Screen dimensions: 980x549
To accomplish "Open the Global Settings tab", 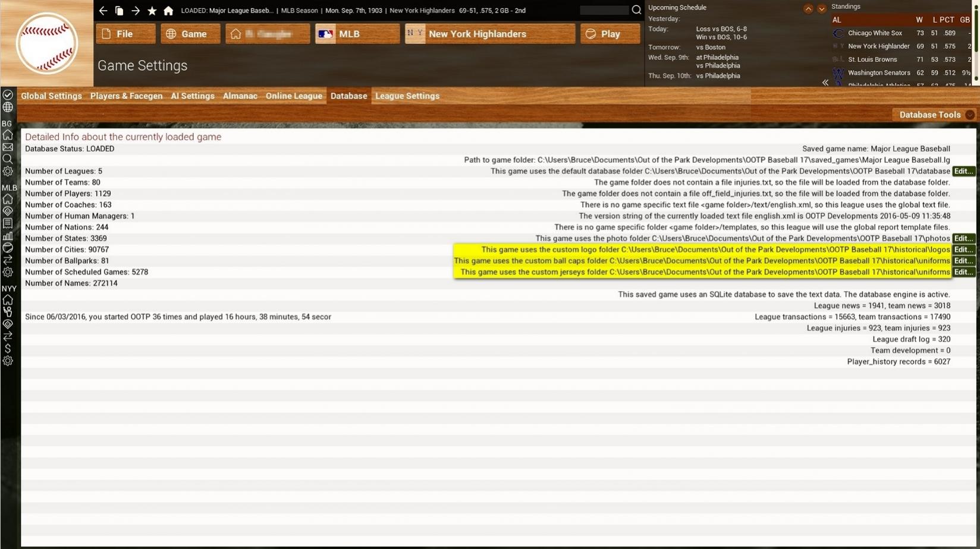I will [51, 96].
